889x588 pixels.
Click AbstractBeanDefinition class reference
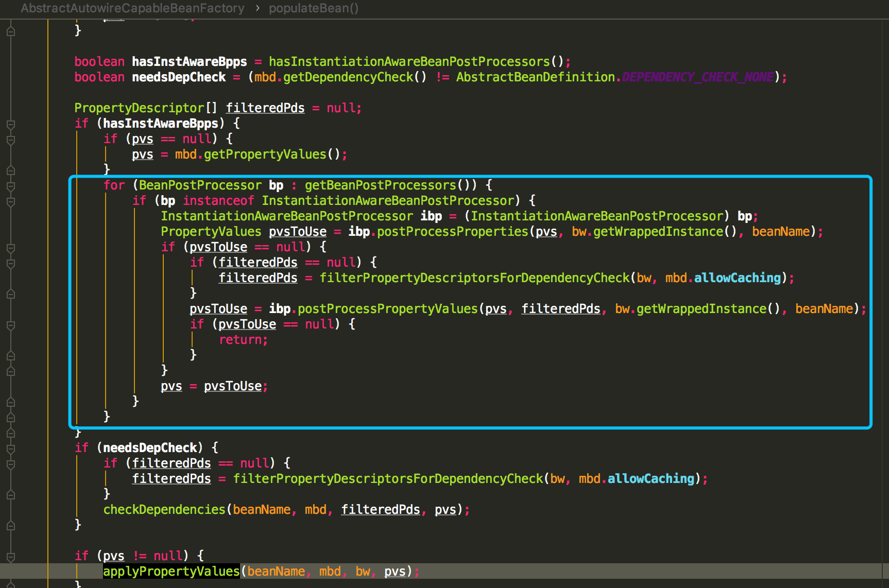pyautogui.click(x=536, y=77)
